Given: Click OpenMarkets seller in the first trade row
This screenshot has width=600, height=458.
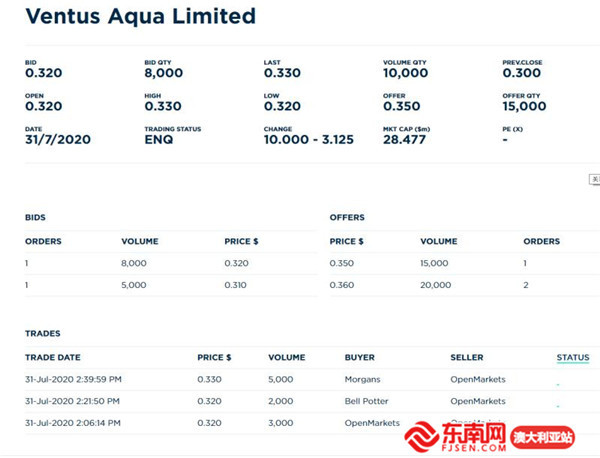Looking at the screenshot, I should [x=477, y=379].
